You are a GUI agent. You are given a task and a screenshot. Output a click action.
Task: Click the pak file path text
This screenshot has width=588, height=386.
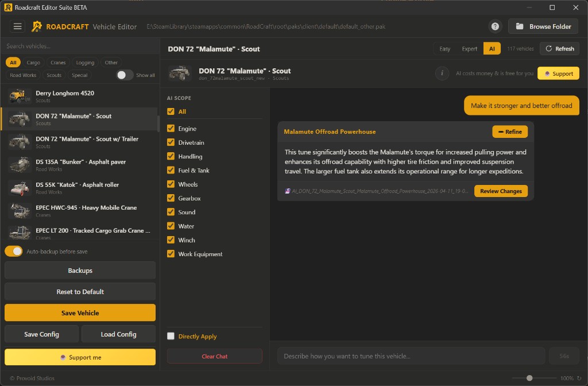coord(266,26)
